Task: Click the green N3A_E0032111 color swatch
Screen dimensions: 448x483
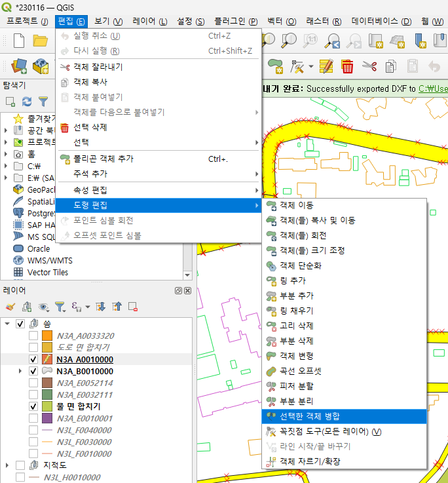Action: [47, 395]
